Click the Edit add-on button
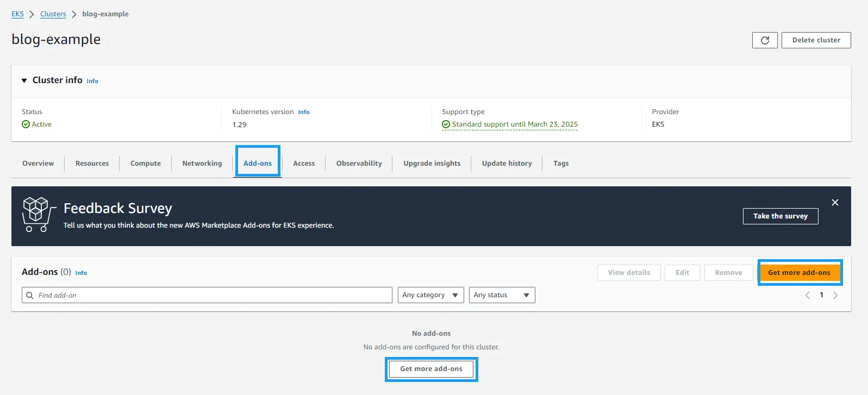 click(x=682, y=273)
